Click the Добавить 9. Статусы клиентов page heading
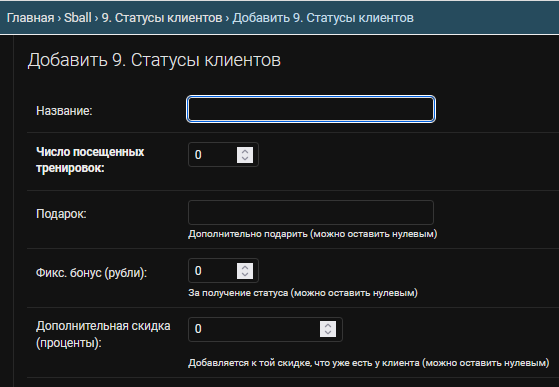This screenshot has height=387, width=559. (154, 60)
